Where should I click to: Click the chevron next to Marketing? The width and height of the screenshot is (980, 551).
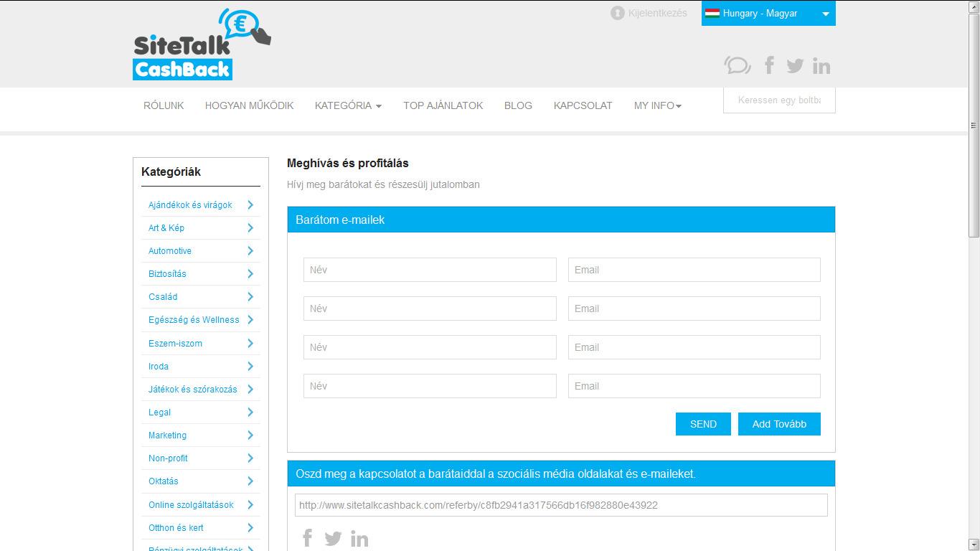[250, 435]
